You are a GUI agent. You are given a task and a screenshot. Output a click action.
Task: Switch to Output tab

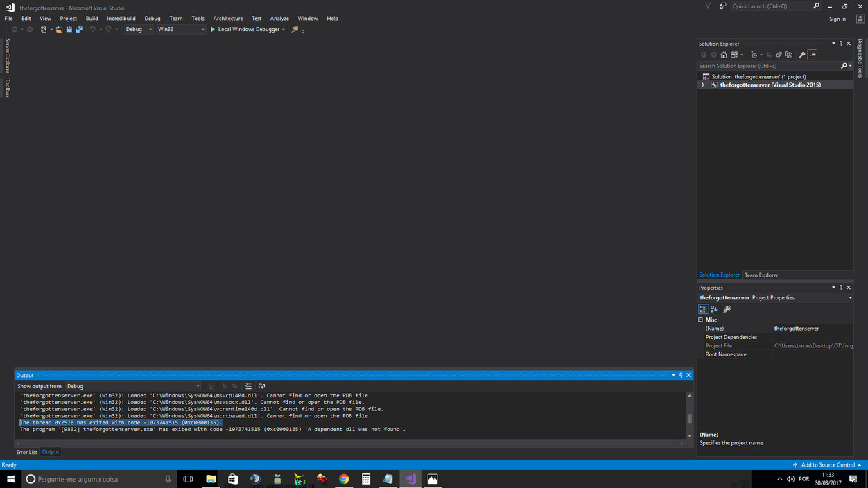51,452
